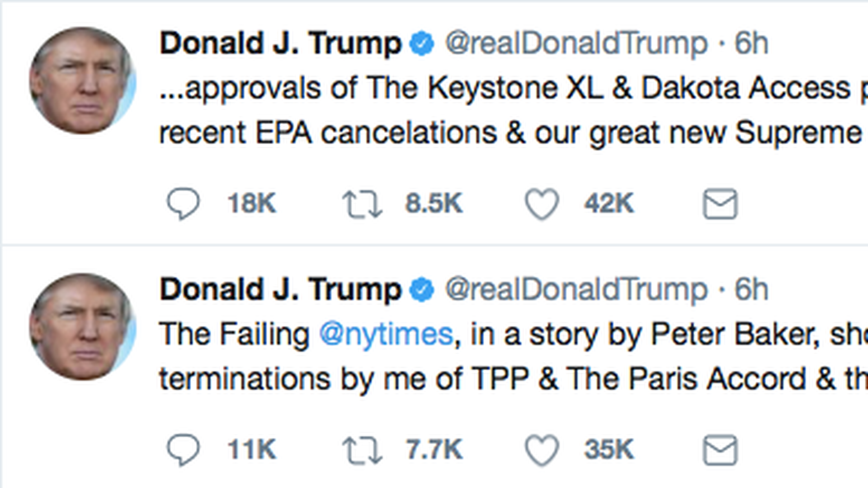868x488 pixels.
Task: Open the tweet mentioning TPP & The Paris Accord
Action: coord(497,380)
